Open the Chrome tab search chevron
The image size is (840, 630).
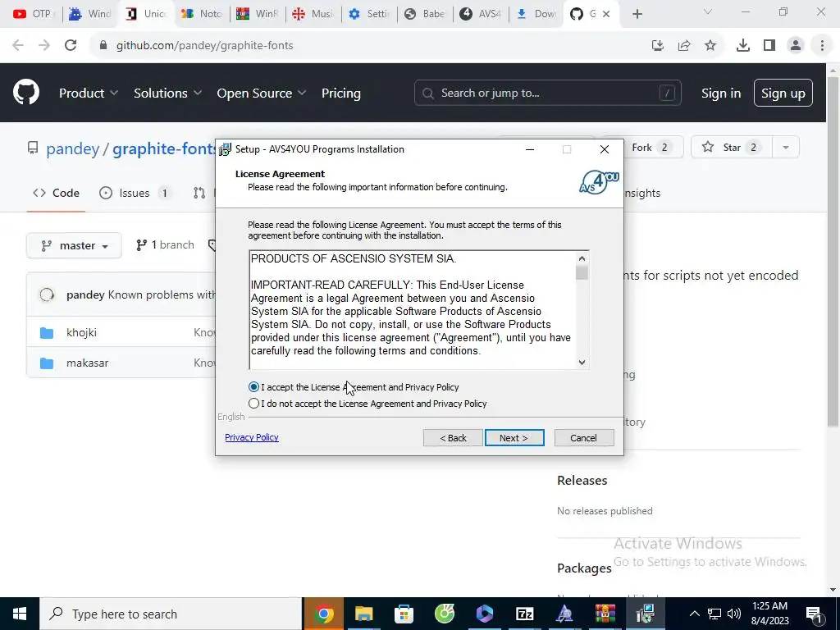tap(708, 11)
